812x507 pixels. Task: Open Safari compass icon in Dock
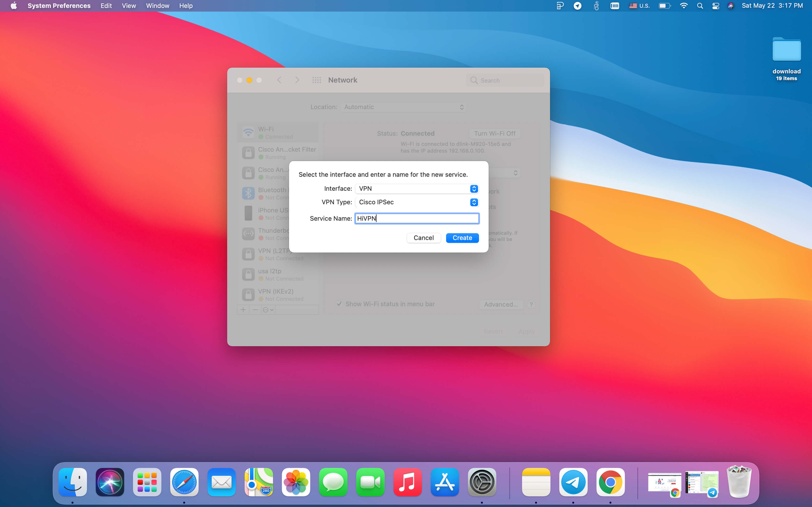pyautogui.click(x=184, y=482)
